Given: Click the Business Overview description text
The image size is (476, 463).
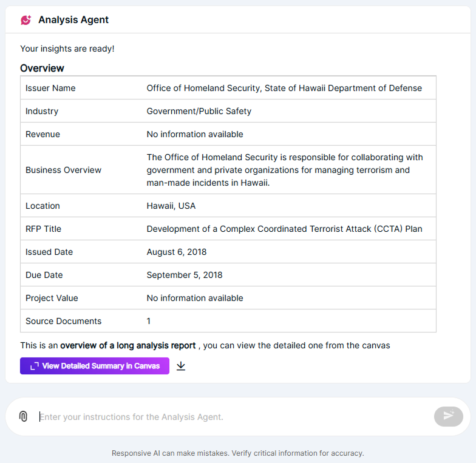Looking at the screenshot, I should click(x=285, y=170).
